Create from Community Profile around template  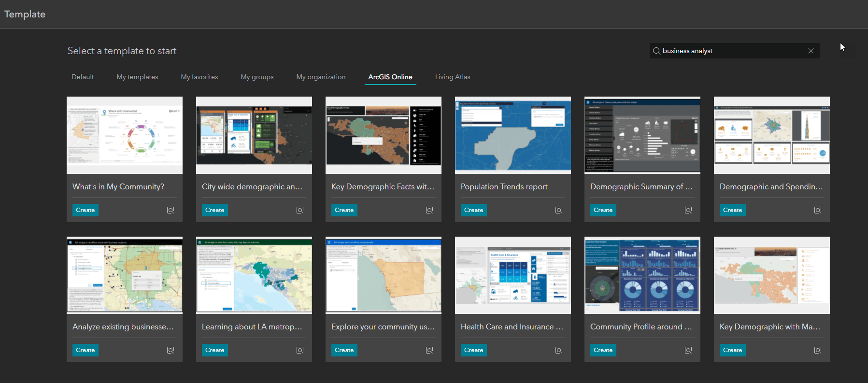pos(603,350)
